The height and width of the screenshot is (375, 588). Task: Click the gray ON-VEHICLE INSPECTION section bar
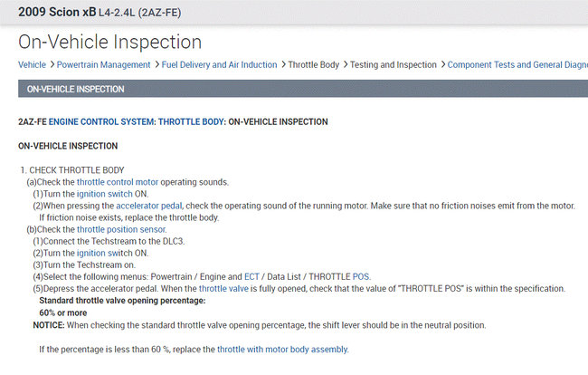[294, 90]
